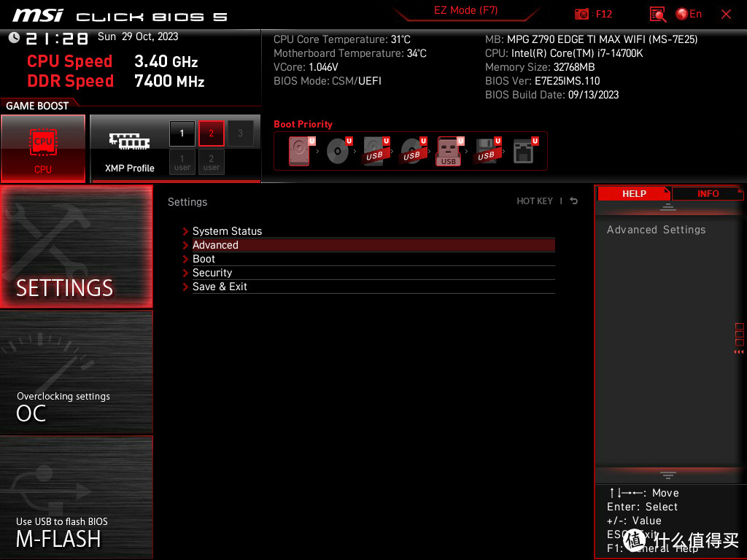The width and height of the screenshot is (747, 560).
Task: Expand the System Status arrow
Action: tap(186, 231)
